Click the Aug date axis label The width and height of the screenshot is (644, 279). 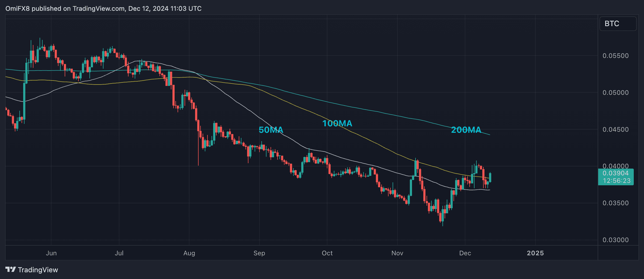tap(189, 253)
